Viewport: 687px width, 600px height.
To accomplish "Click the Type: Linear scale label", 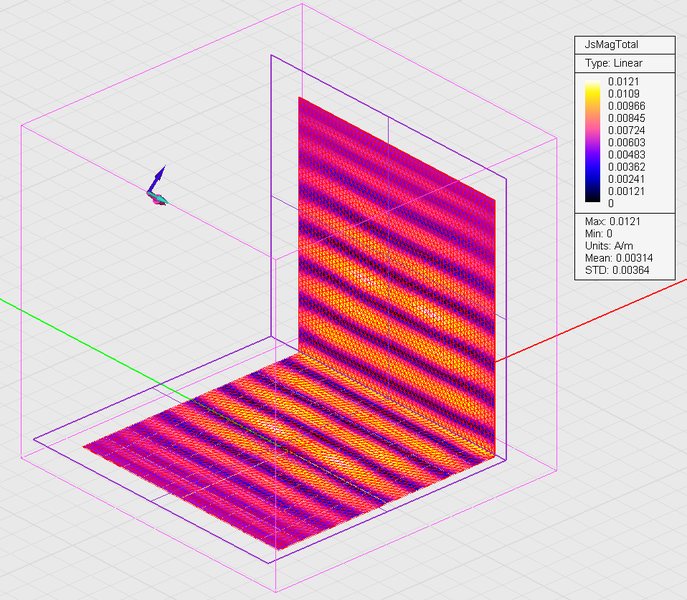I will 612,63.
